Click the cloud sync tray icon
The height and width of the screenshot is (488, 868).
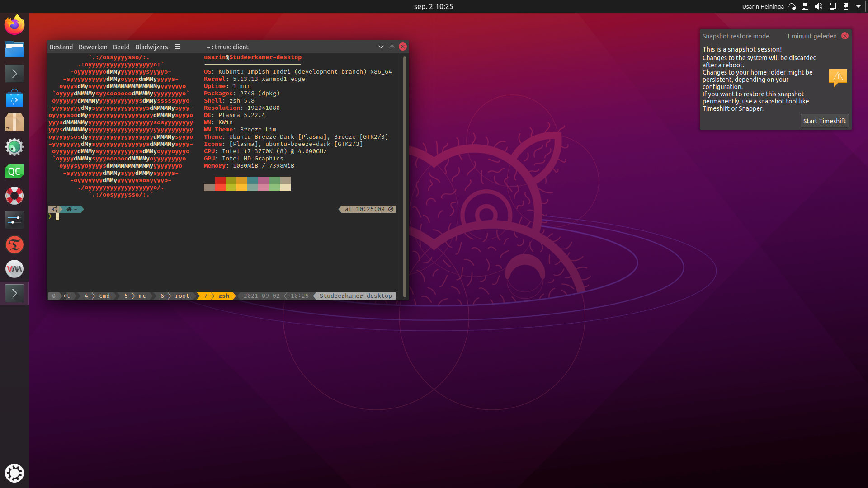(792, 6)
